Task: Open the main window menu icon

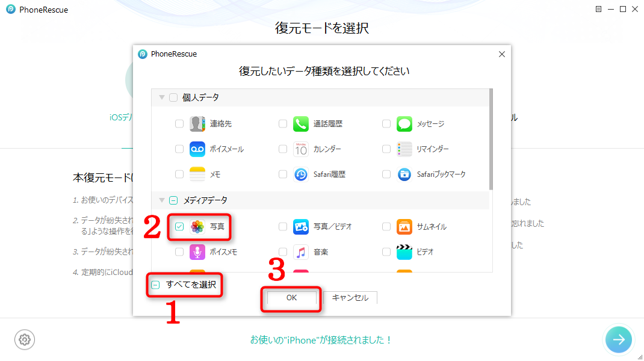Action: [x=598, y=9]
